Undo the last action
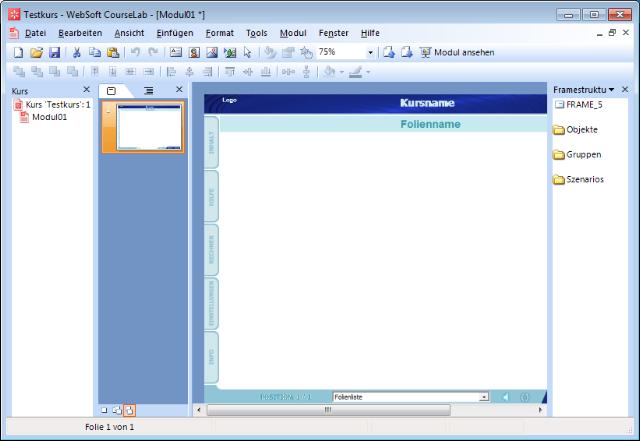Image resolution: width=640 pixels, height=441 pixels. pos(135,52)
